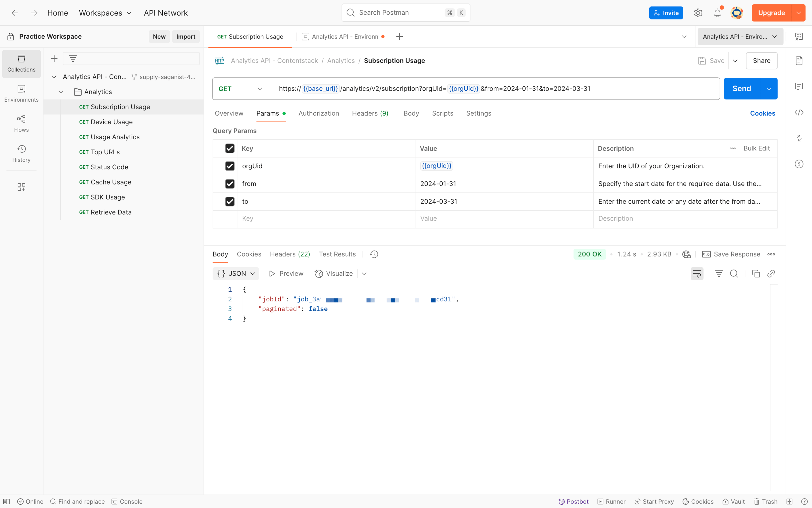Uncheck the orgUid parameter checkbox

pos(230,166)
